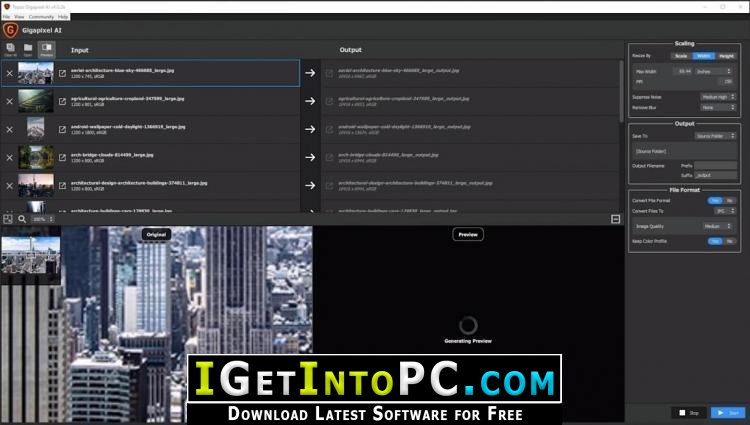This screenshot has width=750, height=425.
Task: Open external icon for android-wallpaper-cold-daylight input
Action: tap(62, 130)
